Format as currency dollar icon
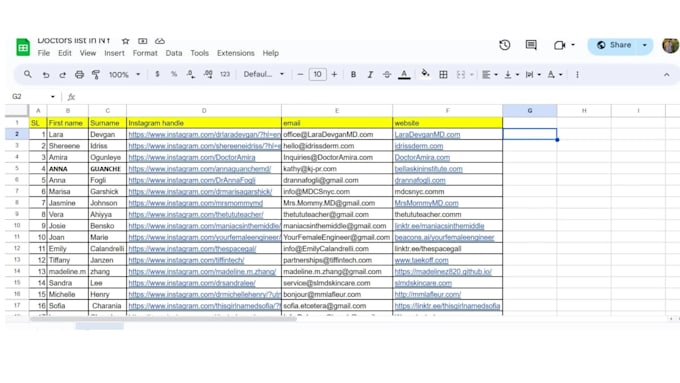 click(x=157, y=74)
